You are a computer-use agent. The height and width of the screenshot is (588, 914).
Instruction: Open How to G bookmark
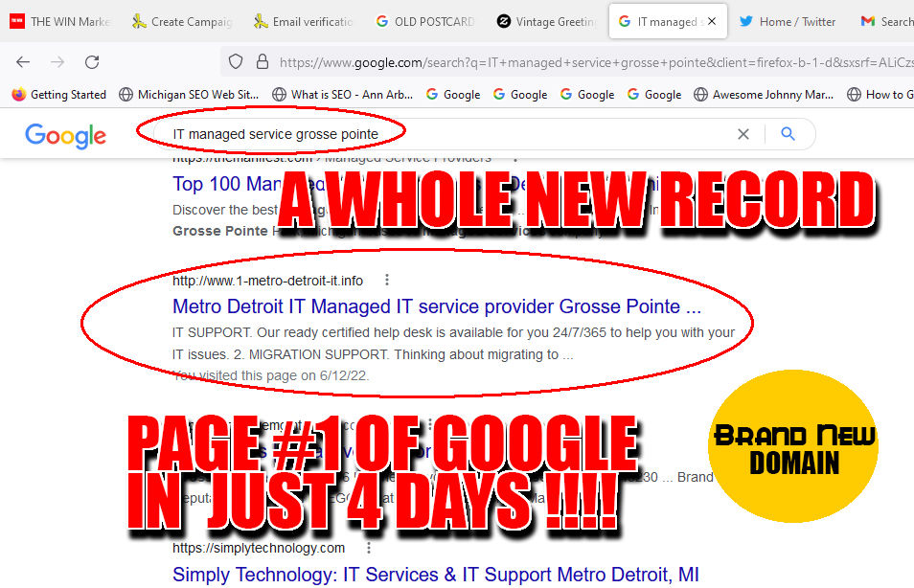tap(880, 95)
